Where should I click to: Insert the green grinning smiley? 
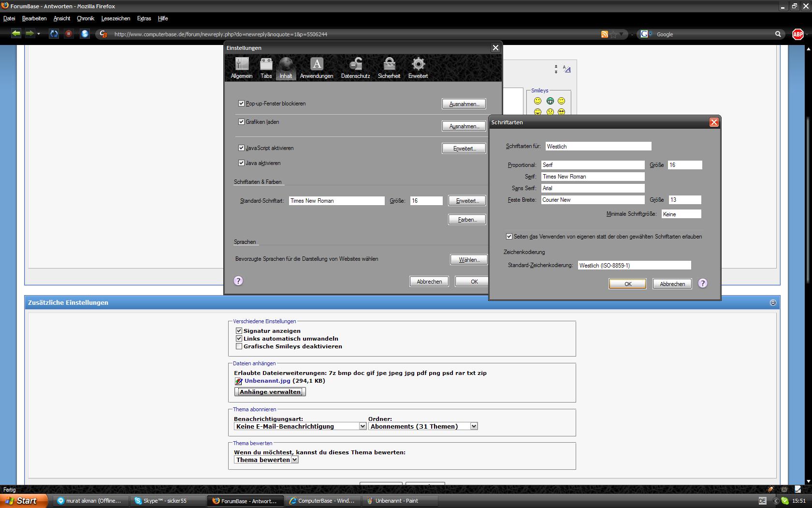click(x=550, y=101)
